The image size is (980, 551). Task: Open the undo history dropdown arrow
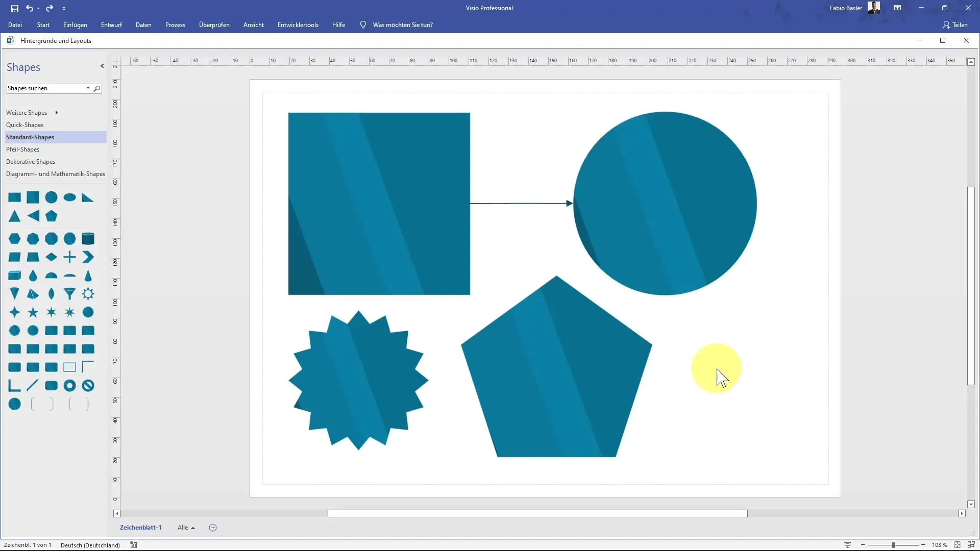pos(38,9)
